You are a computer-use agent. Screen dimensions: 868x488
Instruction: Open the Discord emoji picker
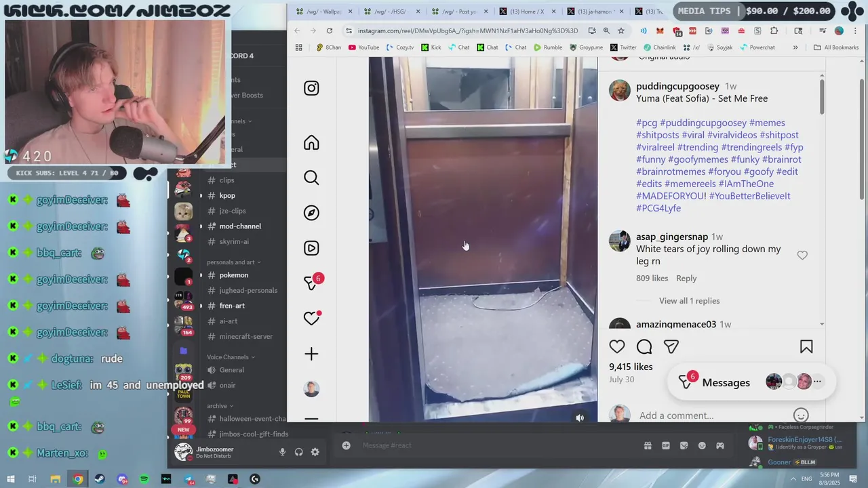coord(702,445)
